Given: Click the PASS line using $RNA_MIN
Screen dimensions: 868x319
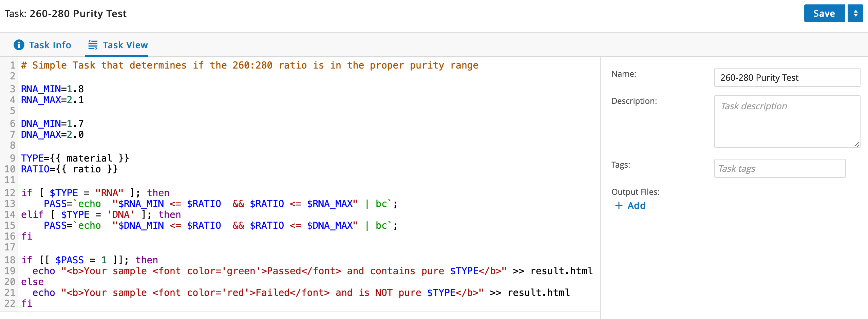Looking at the screenshot, I should pyautogui.click(x=221, y=204).
